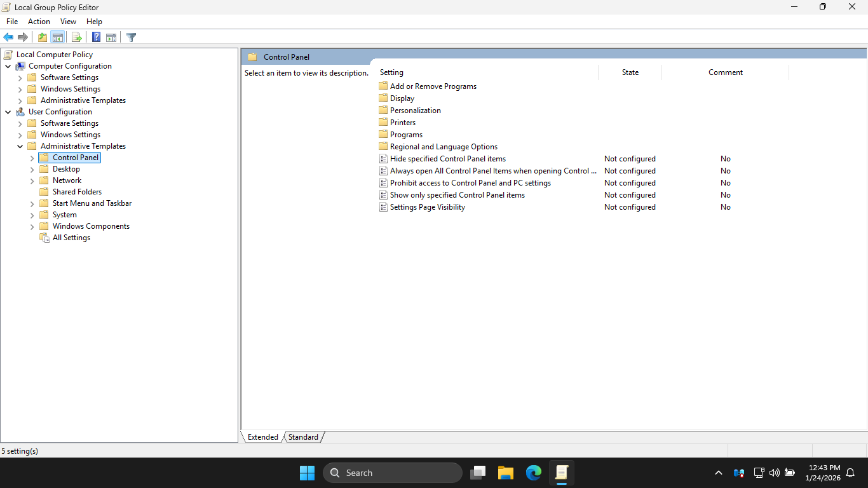
Task: Select the Settings Page Visibility policy
Action: pyautogui.click(x=427, y=207)
